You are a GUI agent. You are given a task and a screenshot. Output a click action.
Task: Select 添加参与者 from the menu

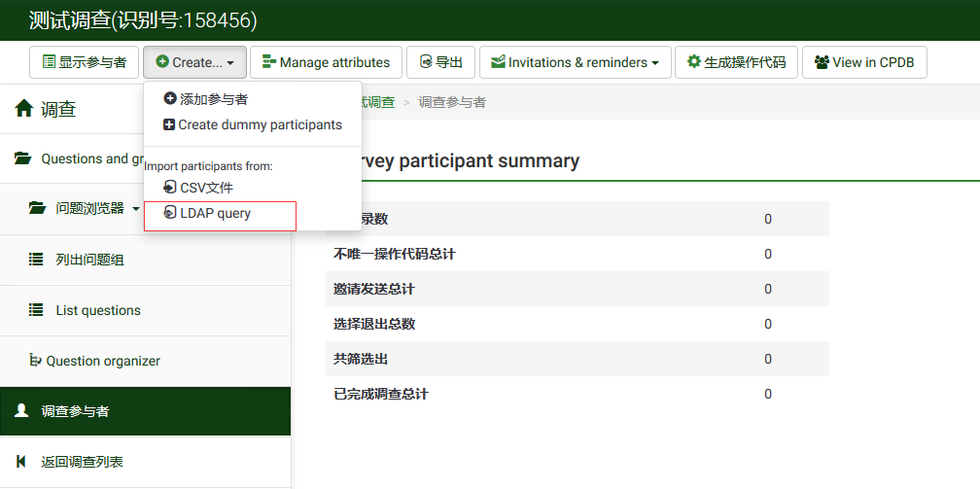(x=213, y=99)
